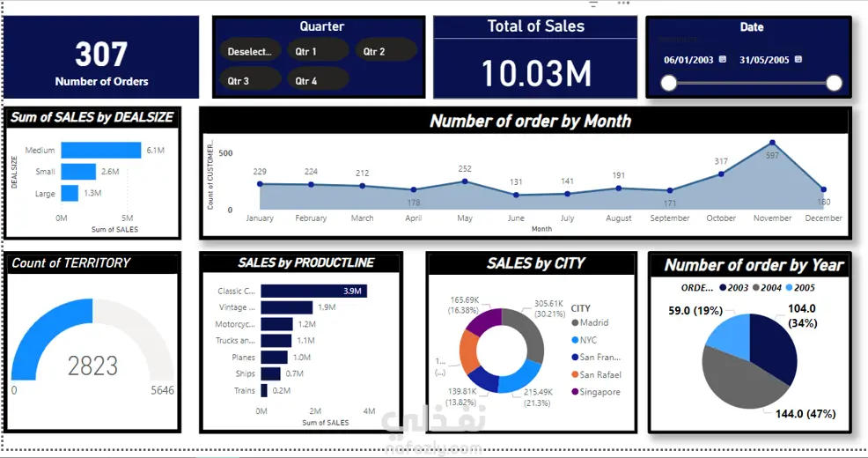Click Singapore purple legend marker

(x=575, y=392)
